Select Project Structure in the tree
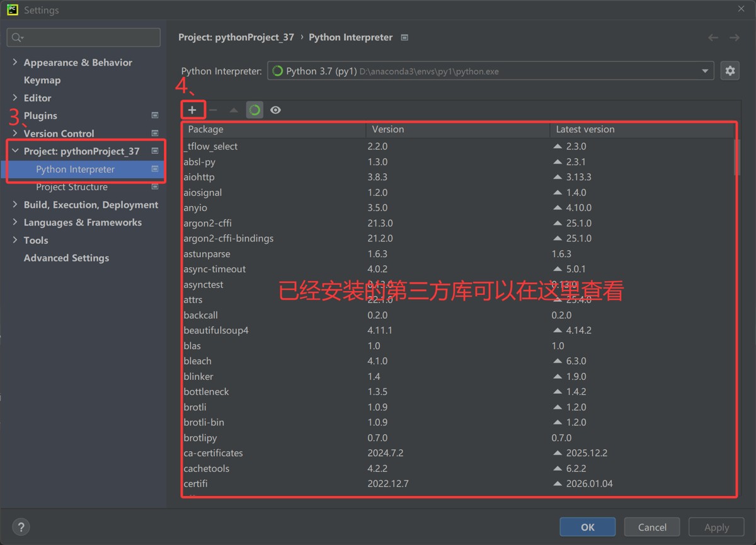 pos(72,187)
